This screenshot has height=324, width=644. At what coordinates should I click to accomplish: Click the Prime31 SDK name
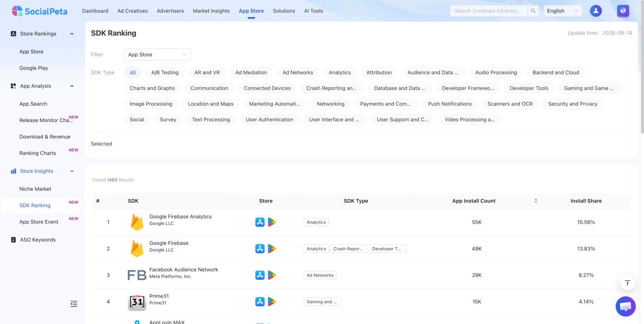159,296
